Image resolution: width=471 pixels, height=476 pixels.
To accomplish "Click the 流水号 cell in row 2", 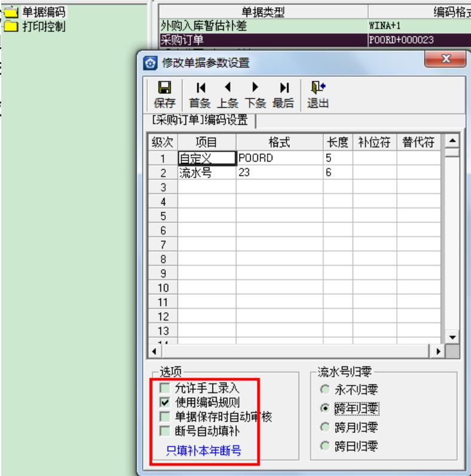I will pos(206,173).
